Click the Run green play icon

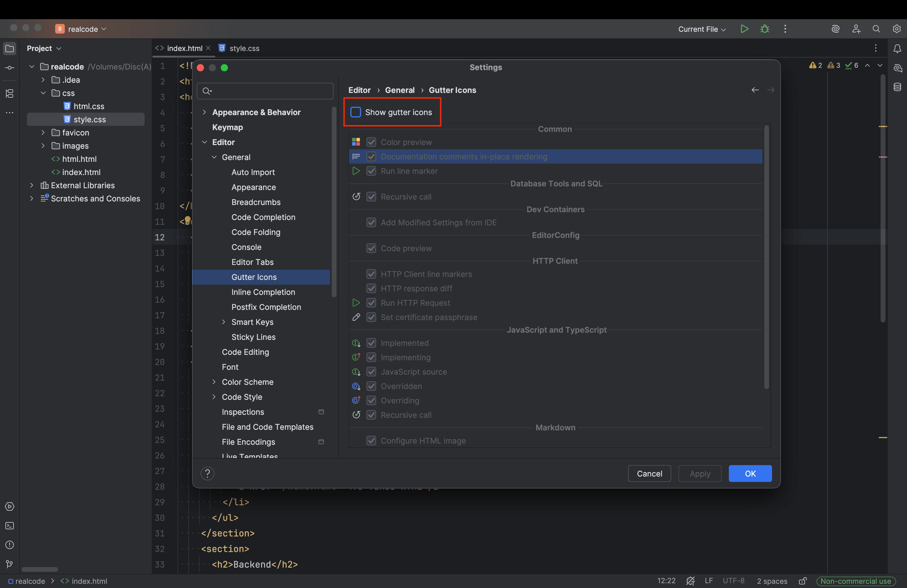[744, 29]
